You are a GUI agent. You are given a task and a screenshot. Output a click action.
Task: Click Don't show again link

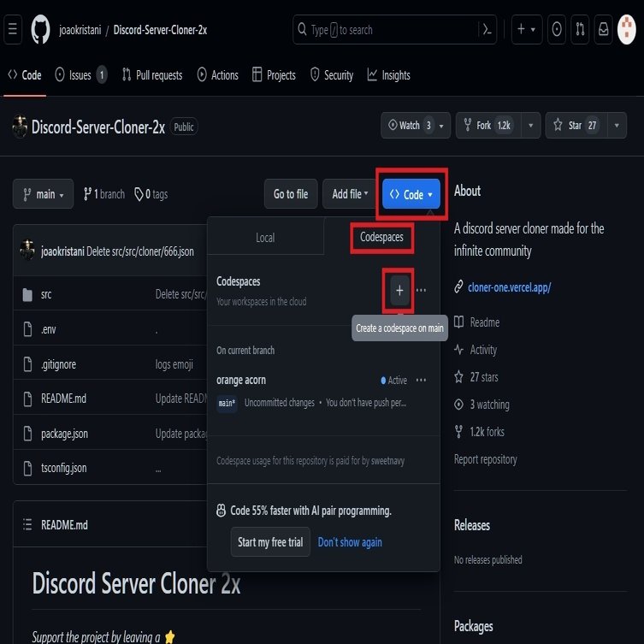coord(350,542)
